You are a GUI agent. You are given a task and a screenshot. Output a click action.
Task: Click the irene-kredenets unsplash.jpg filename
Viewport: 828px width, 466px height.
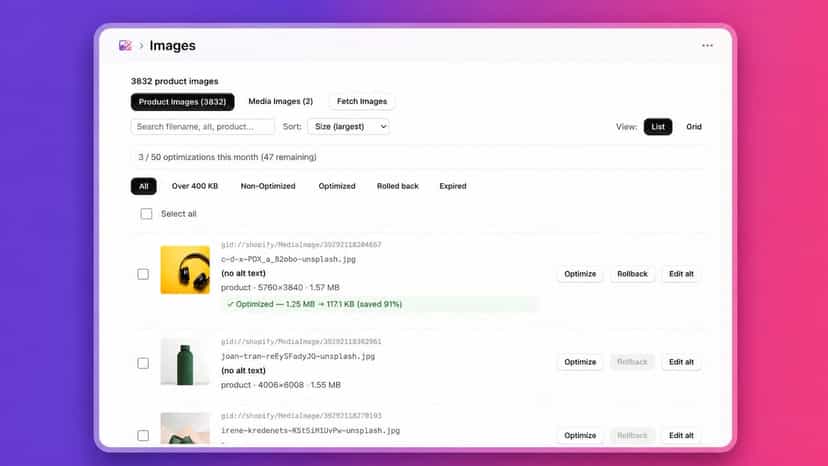(x=310, y=431)
